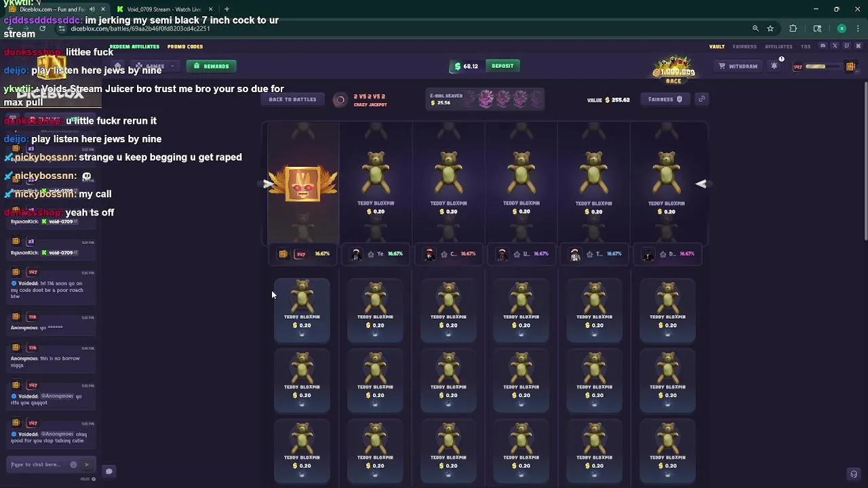Open the notifications bell
The image size is (868, 488).
[774, 66]
